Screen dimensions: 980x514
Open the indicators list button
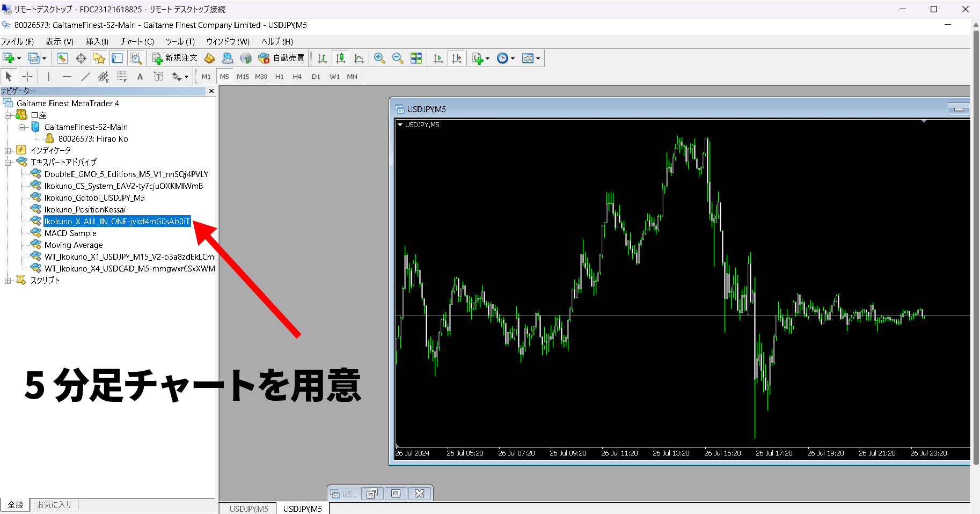pos(478,58)
